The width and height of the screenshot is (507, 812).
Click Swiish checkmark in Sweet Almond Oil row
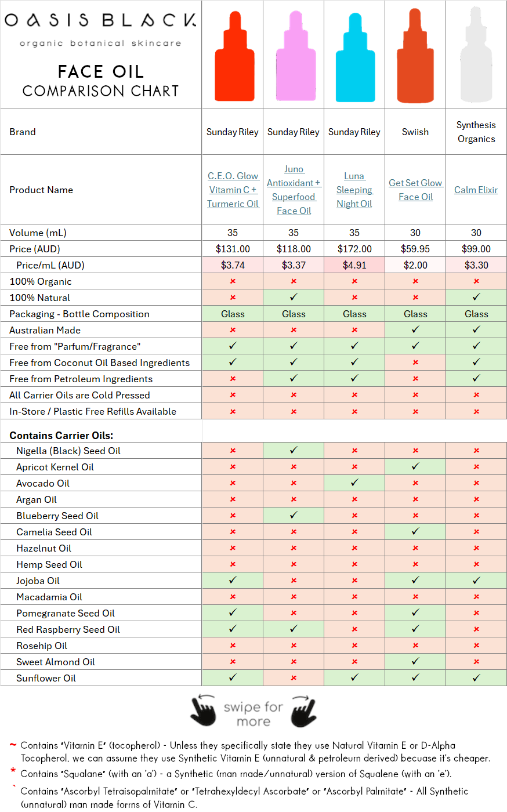pos(415,661)
